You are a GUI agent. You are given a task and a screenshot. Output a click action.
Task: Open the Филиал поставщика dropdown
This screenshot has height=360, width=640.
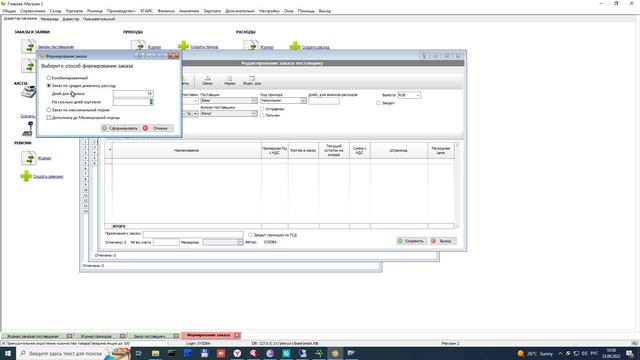click(254, 113)
